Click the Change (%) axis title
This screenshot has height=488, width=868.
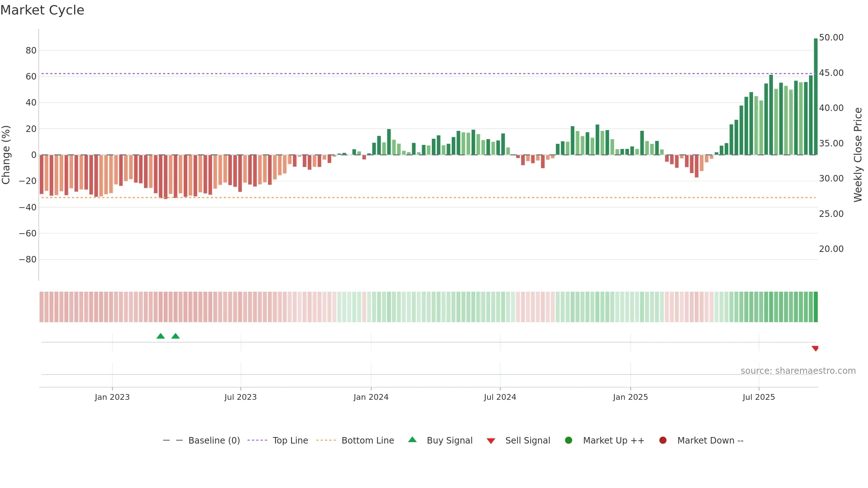pos(6,155)
